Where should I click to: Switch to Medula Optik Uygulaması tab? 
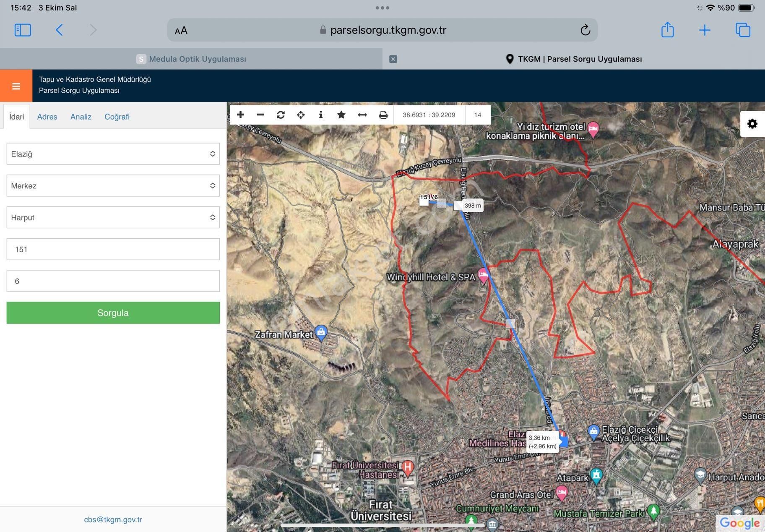tap(191, 59)
